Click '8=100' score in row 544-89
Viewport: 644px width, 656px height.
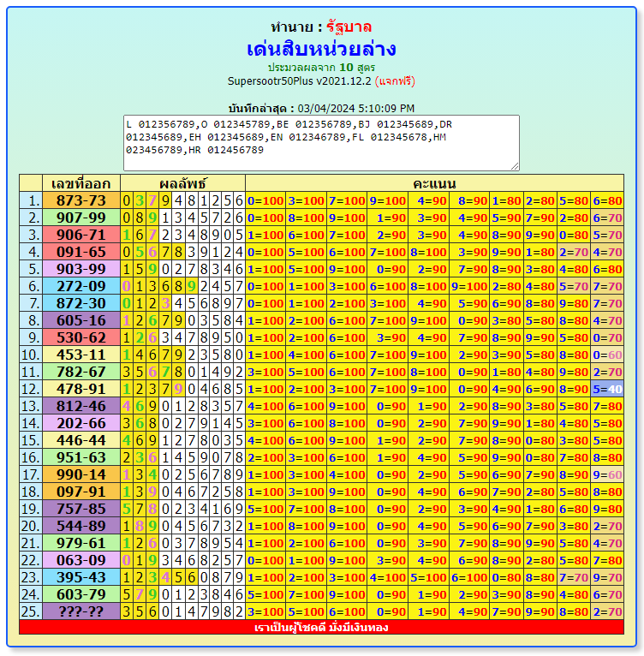pyautogui.click(x=307, y=527)
